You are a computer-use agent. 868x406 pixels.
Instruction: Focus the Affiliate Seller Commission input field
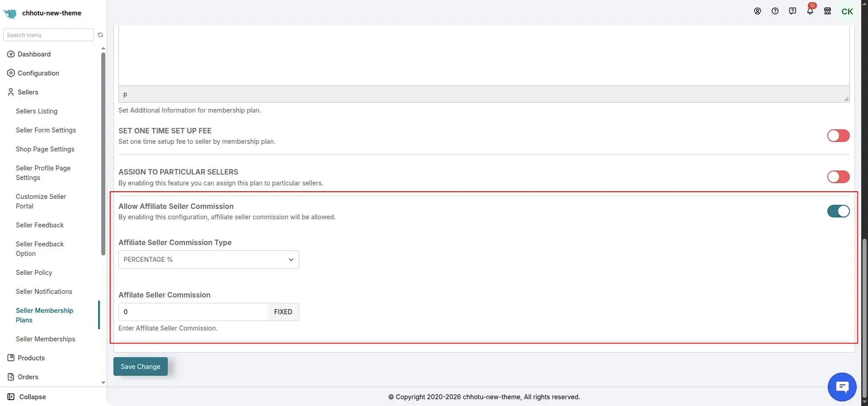(x=193, y=312)
